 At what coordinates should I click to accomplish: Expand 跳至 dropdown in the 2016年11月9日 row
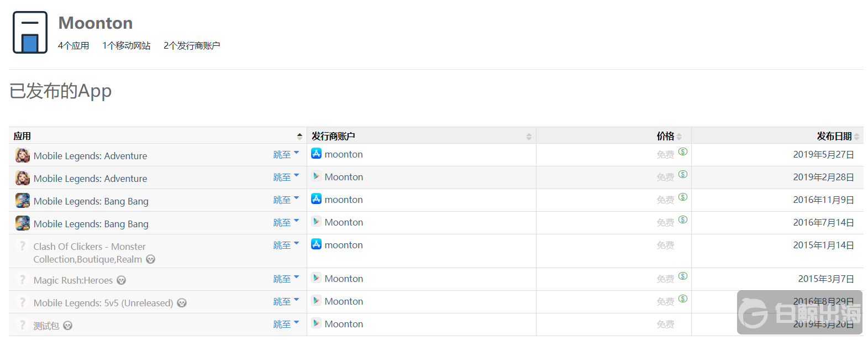click(286, 200)
